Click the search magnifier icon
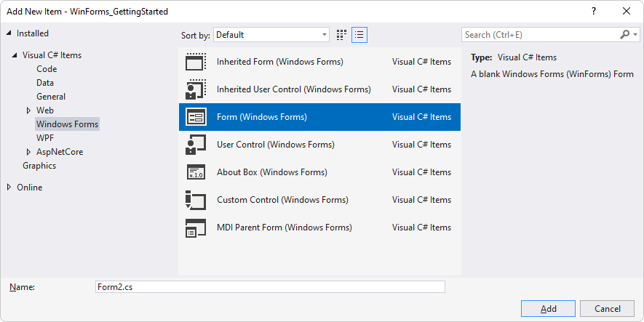644x322 pixels. click(x=625, y=35)
